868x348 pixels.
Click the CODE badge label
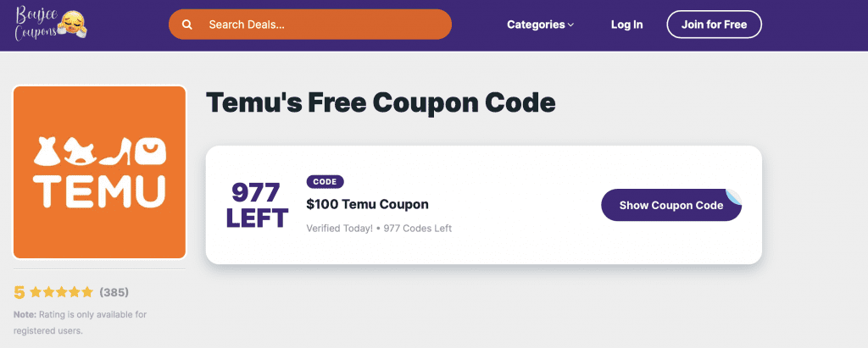pyautogui.click(x=325, y=182)
